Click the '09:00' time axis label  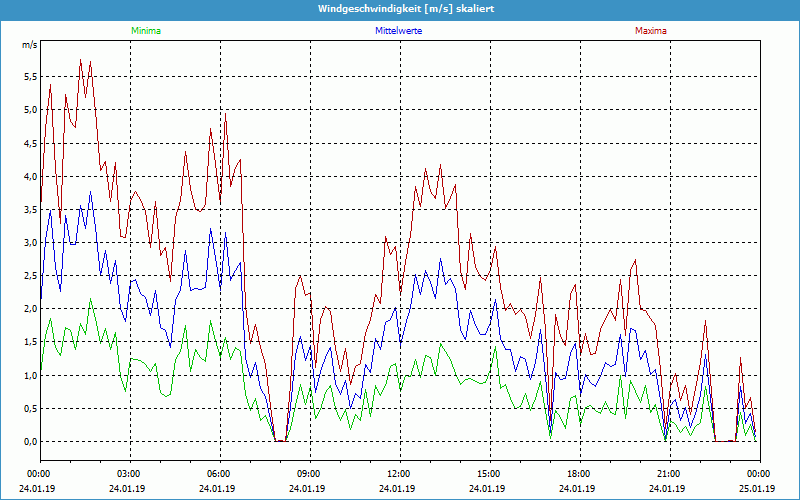point(310,474)
